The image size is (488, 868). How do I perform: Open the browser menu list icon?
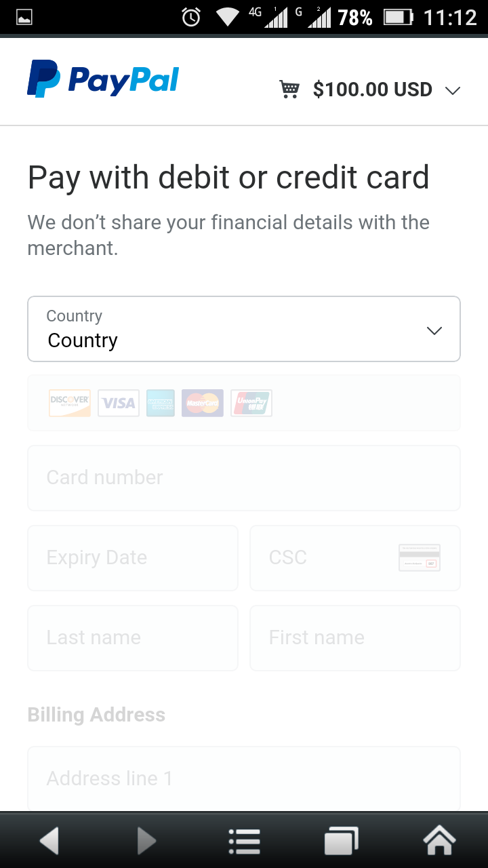tap(245, 841)
